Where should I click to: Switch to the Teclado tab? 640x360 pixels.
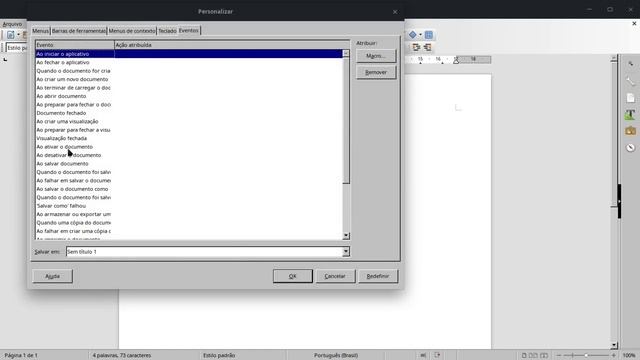coord(167,31)
